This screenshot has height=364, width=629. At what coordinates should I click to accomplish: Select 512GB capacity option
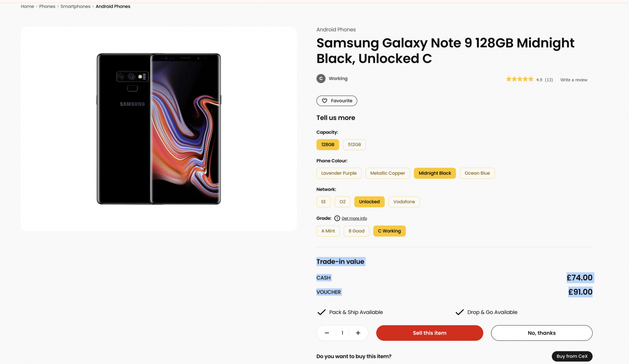[x=354, y=145]
